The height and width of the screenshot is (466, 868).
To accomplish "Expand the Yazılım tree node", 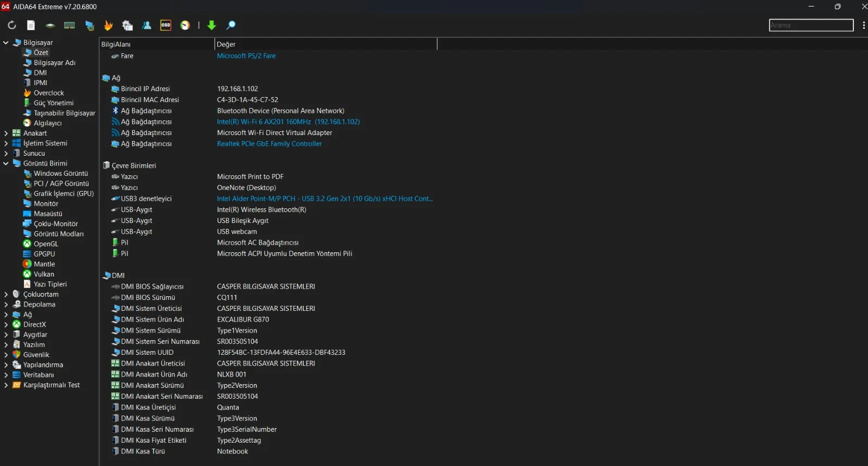I will pos(6,344).
